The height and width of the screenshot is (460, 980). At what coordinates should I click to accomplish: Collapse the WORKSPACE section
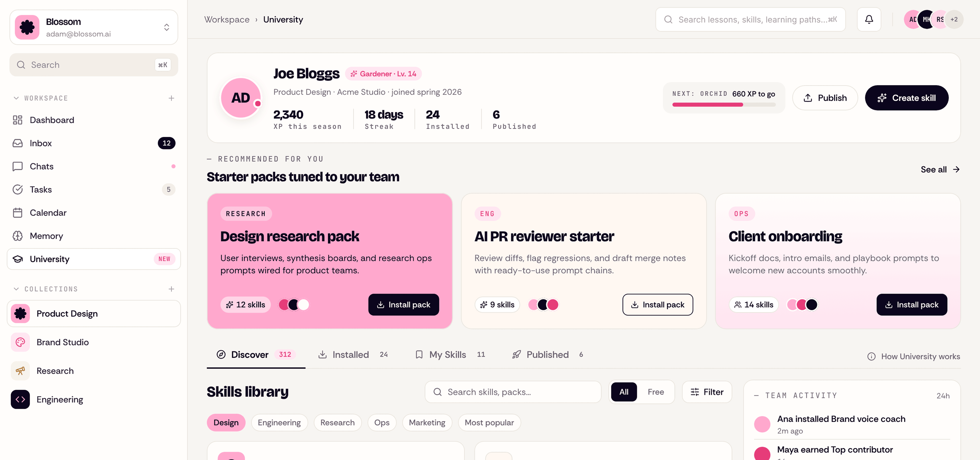(x=16, y=98)
